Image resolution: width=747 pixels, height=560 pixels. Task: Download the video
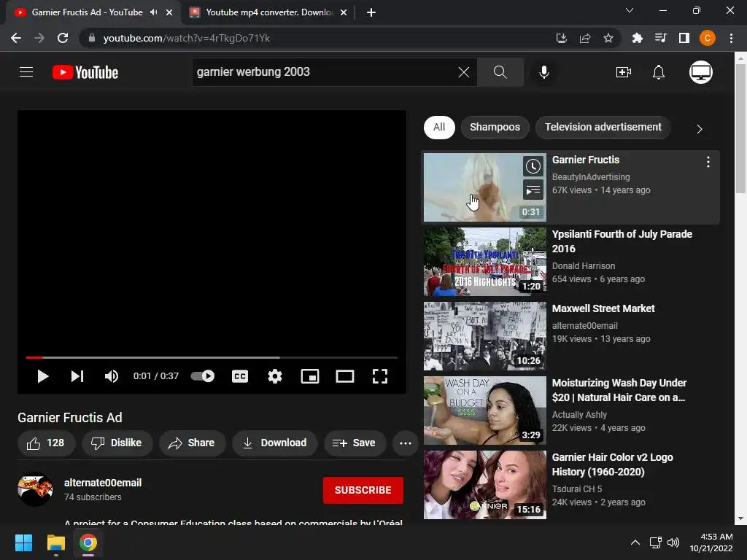click(275, 443)
